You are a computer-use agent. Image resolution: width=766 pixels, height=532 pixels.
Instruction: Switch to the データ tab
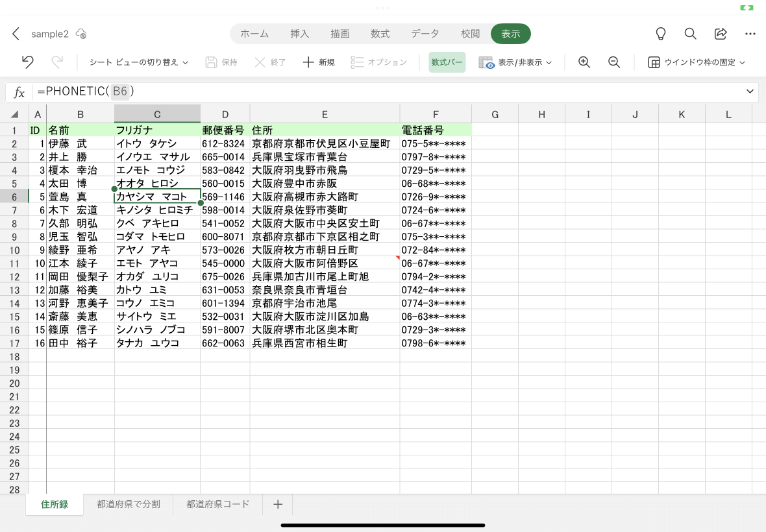coord(425,34)
